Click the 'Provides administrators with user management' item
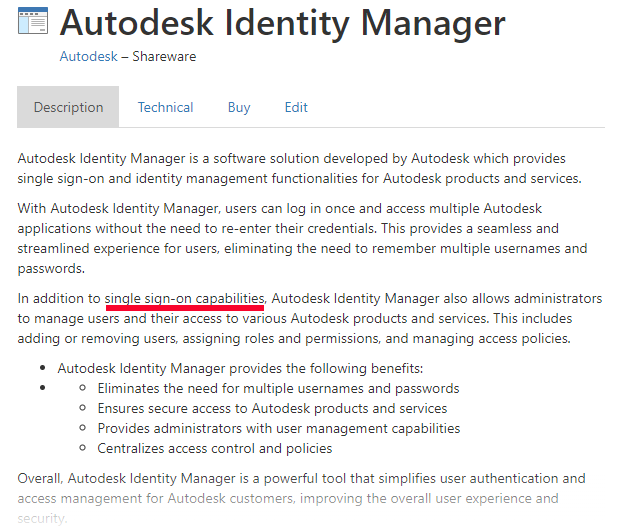 (x=279, y=428)
